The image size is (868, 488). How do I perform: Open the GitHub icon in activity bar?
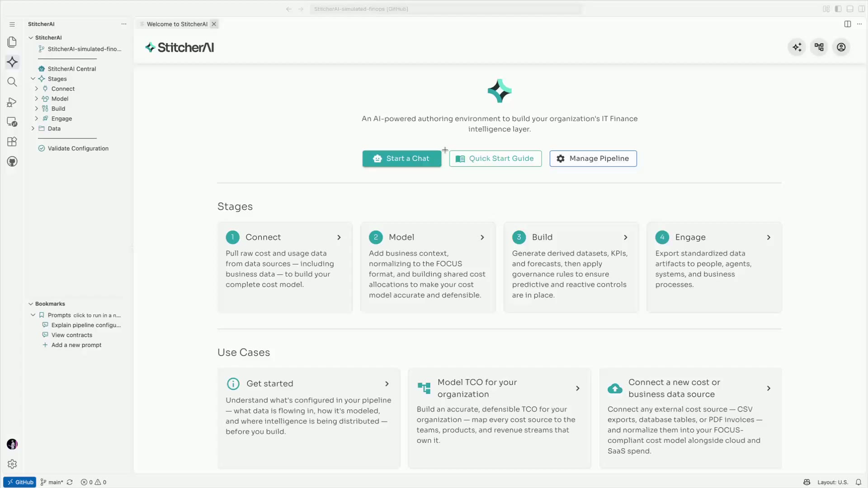tap(12, 162)
